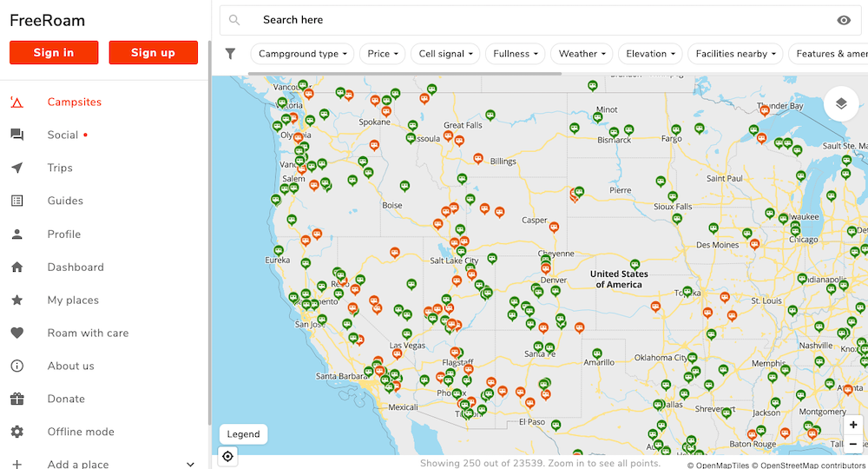The image size is (868, 469).
Task: Zoom out the map with minus
Action: pos(853,444)
